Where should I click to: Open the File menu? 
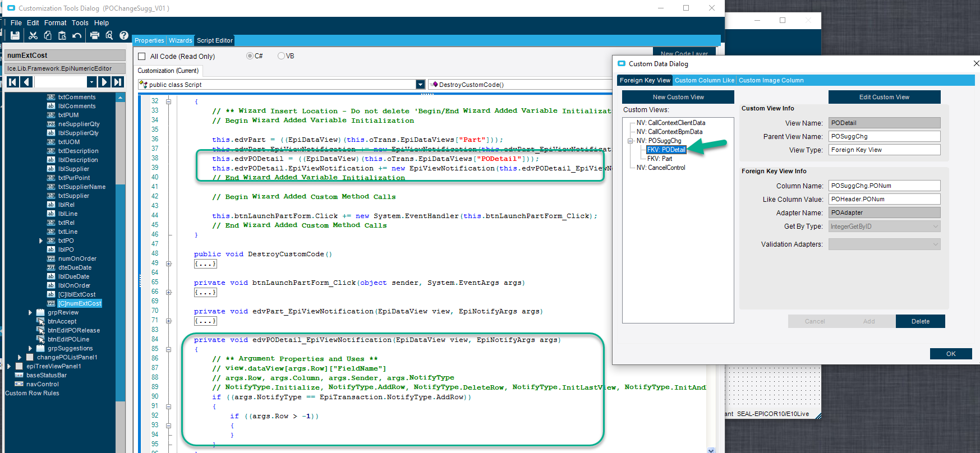[16, 23]
